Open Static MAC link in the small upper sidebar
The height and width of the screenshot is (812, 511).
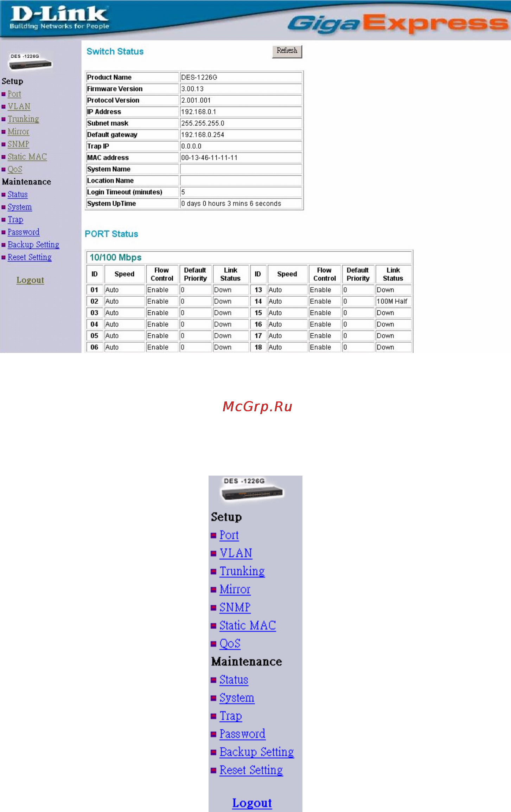coord(27,157)
